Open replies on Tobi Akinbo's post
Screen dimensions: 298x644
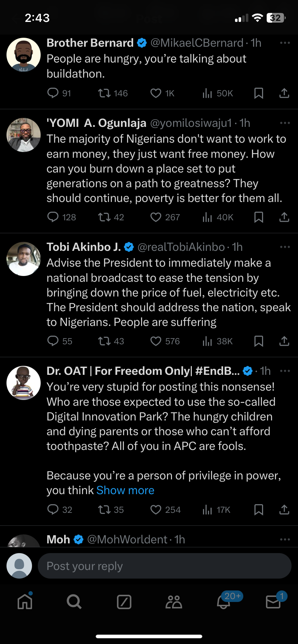(x=53, y=341)
